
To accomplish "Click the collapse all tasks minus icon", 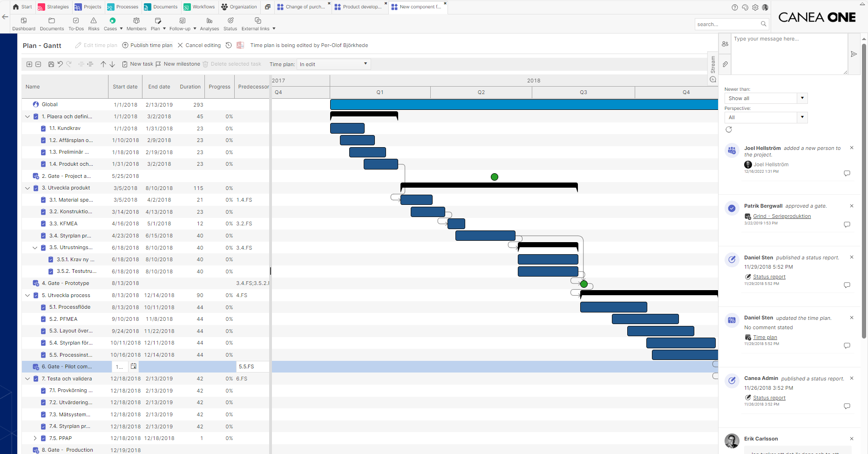I will click(x=38, y=64).
